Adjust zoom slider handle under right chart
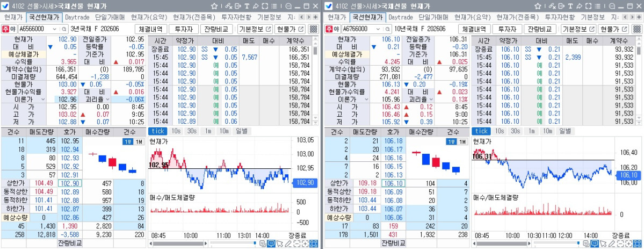Screen dimensions: 644x249 click(578, 243)
